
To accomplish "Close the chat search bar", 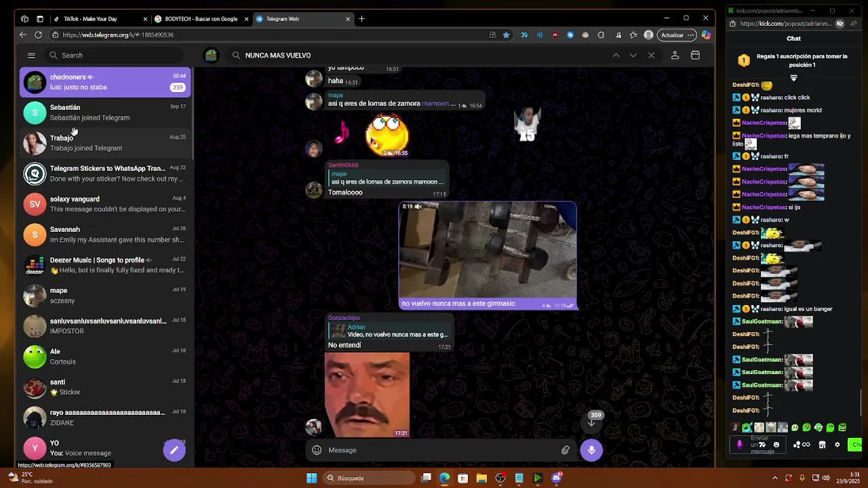I will 651,56.
